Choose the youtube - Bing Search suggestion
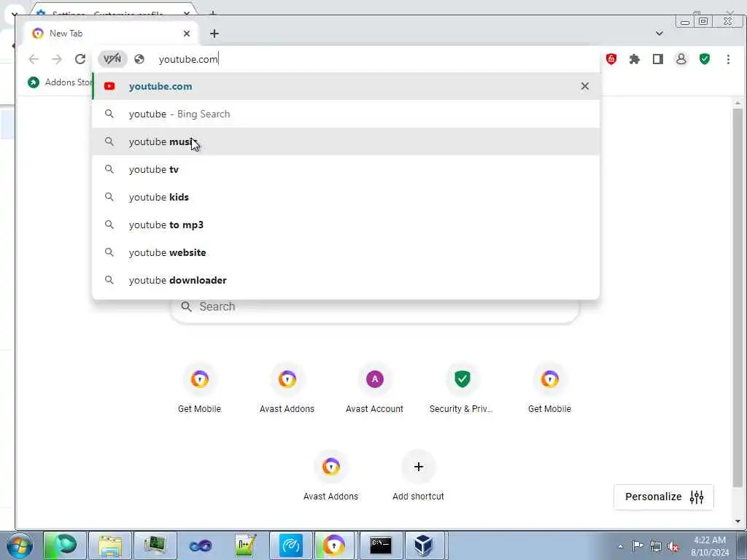Viewport: 747px width, 560px height. [346, 114]
